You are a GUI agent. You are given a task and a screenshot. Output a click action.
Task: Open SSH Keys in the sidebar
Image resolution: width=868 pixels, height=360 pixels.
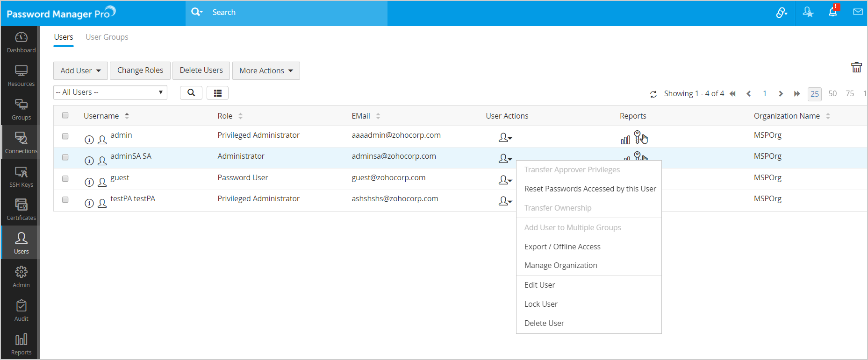21,176
